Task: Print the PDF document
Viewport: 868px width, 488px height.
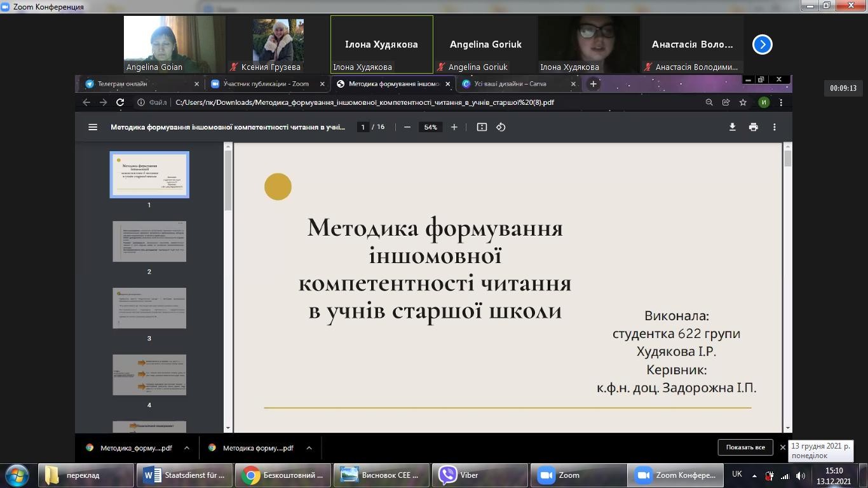Action: (753, 127)
